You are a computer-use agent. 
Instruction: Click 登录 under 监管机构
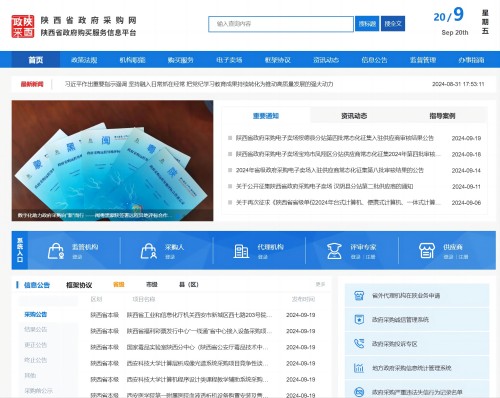[x=77, y=257]
